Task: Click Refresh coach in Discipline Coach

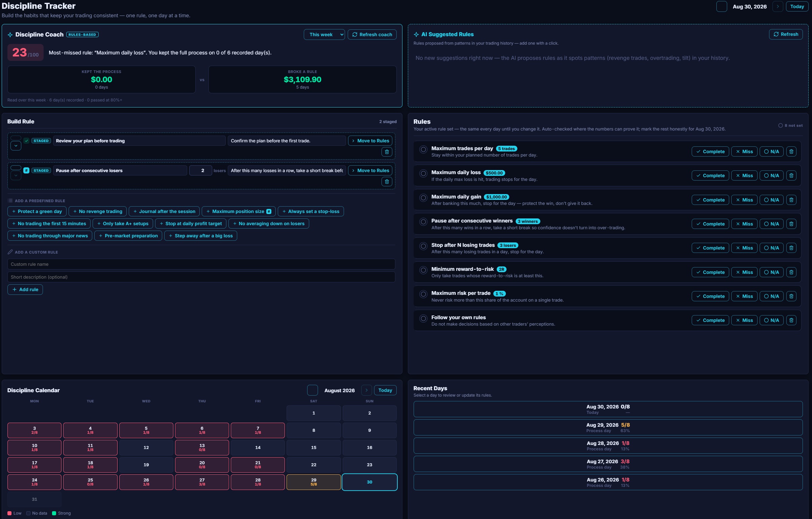Action: [372, 34]
